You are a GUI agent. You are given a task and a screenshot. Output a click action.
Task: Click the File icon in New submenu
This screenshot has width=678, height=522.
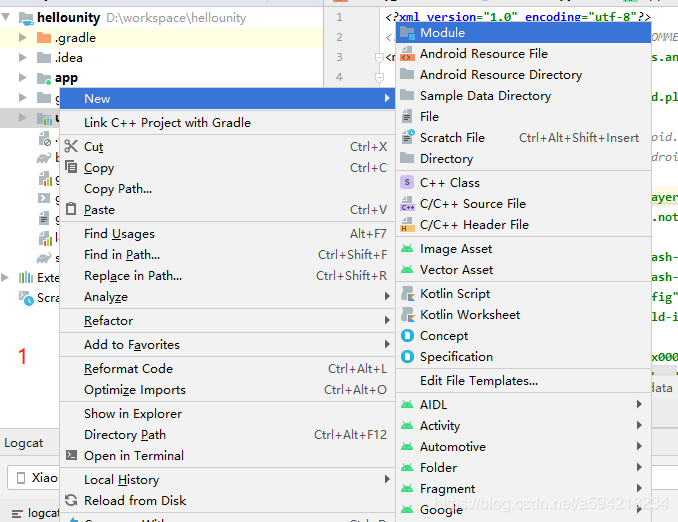click(x=407, y=116)
